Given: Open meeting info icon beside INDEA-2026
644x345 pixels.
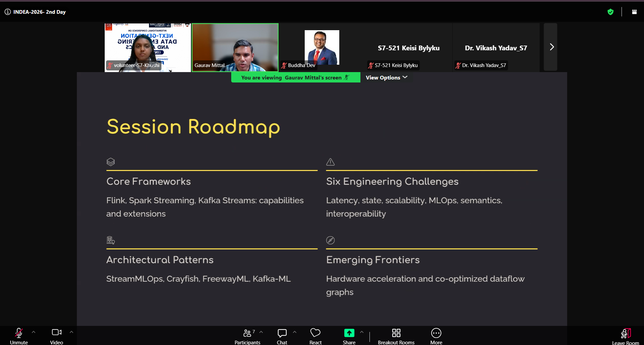Looking at the screenshot, I should click(x=7, y=12).
